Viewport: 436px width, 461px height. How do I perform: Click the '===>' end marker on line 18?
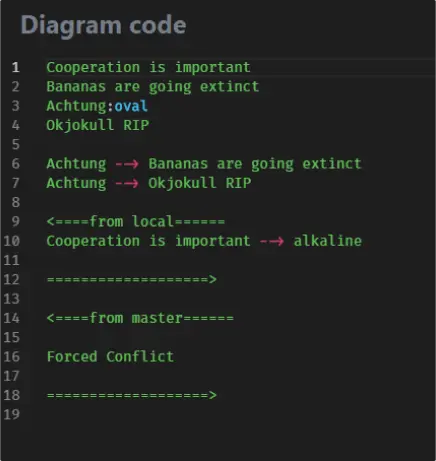[132, 395]
